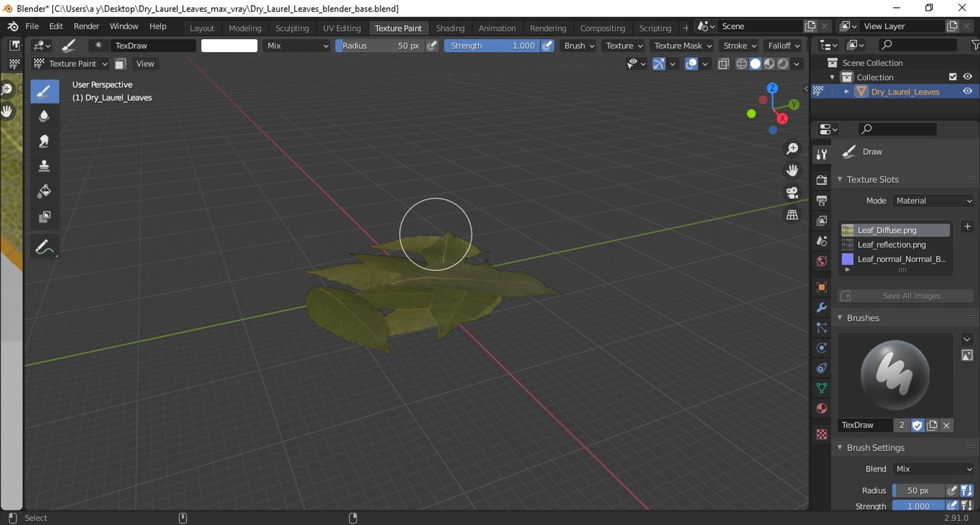
Task: Add a new texture slot
Action: tap(967, 226)
